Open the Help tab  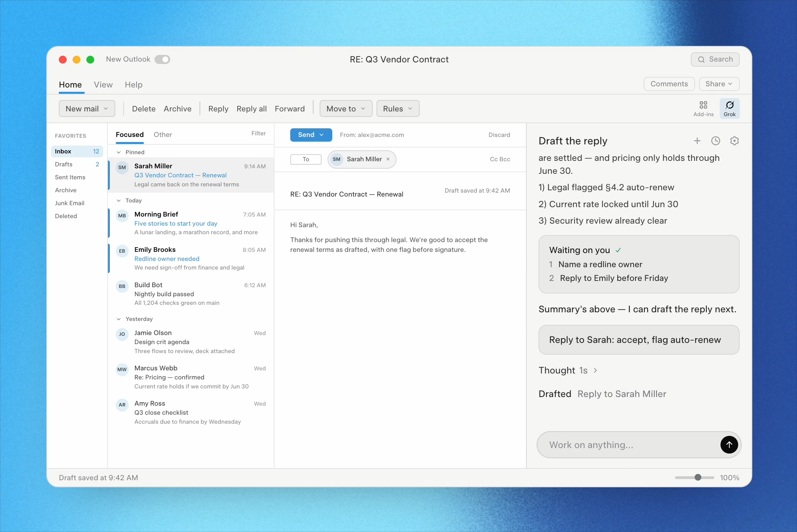click(134, 85)
